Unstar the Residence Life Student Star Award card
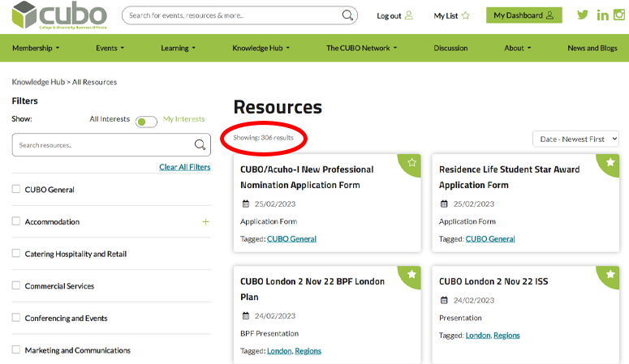Image resolution: width=629 pixels, height=364 pixels. (610, 162)
